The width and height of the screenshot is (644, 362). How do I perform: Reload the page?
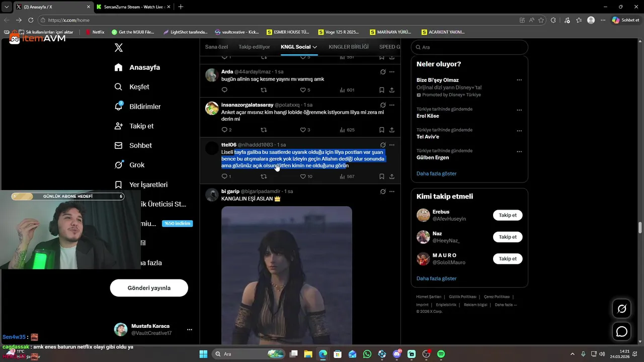click(31, 20)
